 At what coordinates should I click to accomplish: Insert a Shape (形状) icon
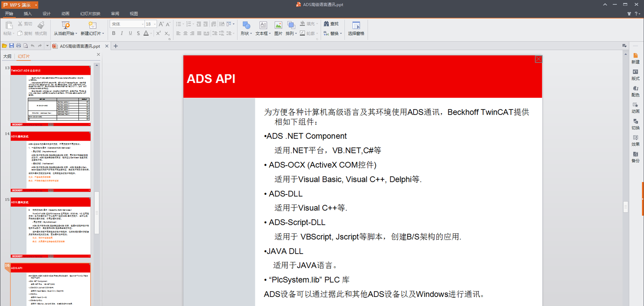click(x=246, y=25)
